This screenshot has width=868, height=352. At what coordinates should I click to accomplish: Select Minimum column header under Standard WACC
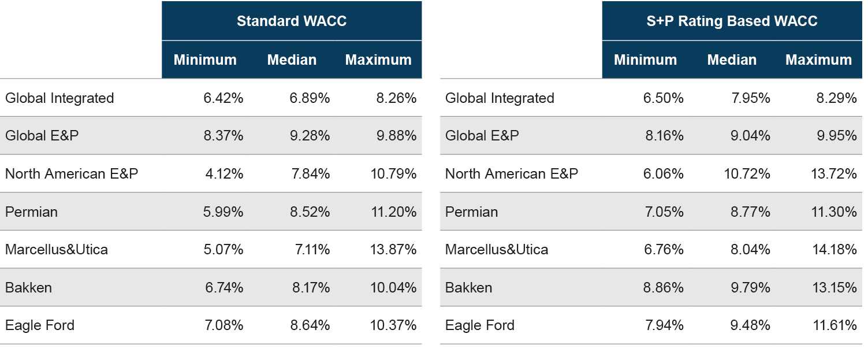[205, 60]
